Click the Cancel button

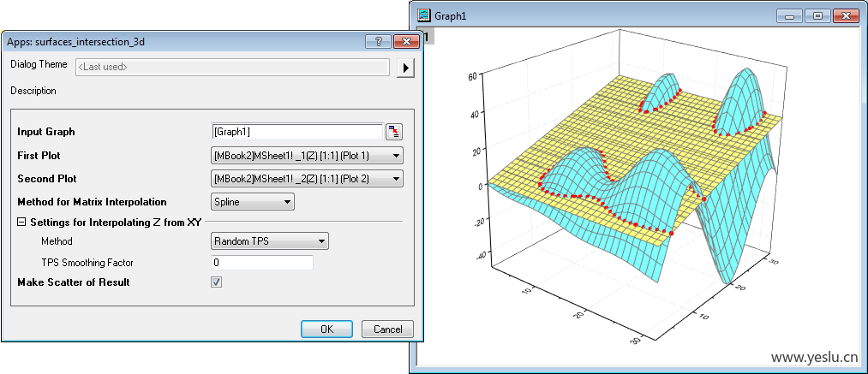(387, 329)
